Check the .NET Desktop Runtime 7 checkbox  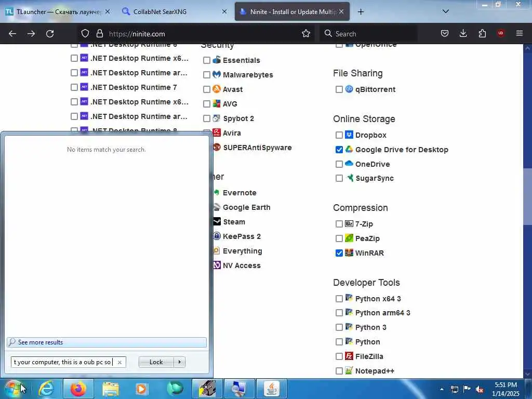(74, 87)
